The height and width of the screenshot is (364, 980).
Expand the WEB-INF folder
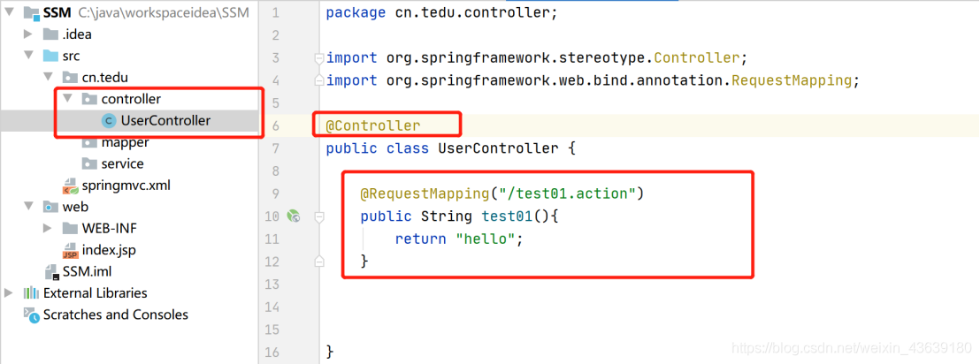(48, 229)
